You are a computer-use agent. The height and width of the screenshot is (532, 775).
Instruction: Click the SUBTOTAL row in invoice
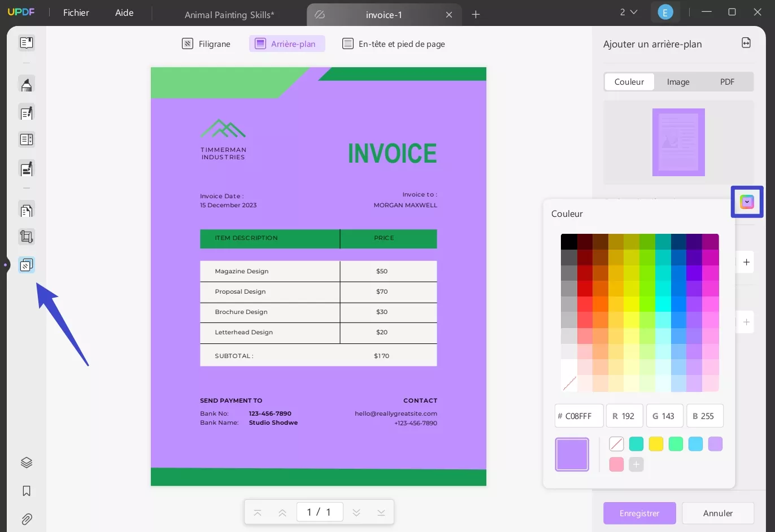click(x=319, y=356)
